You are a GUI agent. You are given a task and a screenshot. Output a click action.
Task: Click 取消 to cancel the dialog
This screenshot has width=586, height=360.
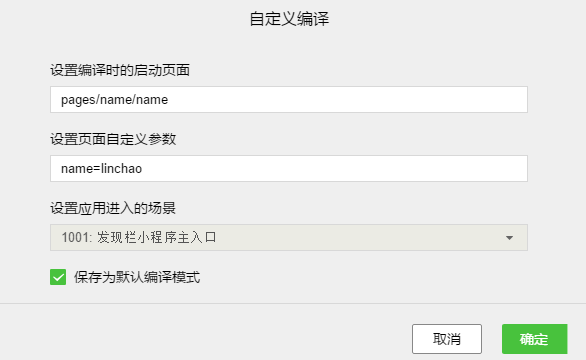(x=447, y=339)
